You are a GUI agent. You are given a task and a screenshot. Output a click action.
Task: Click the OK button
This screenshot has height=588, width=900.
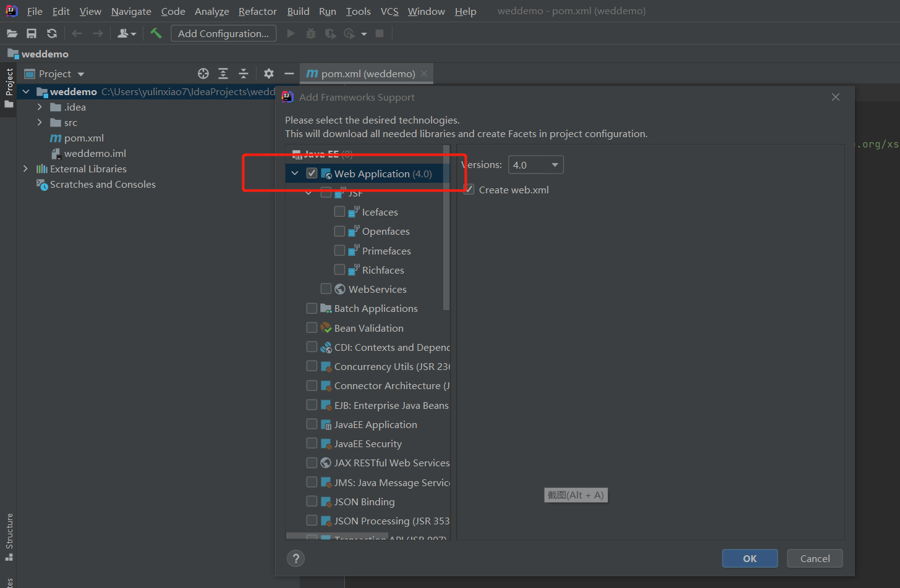[x=750, y=558]
